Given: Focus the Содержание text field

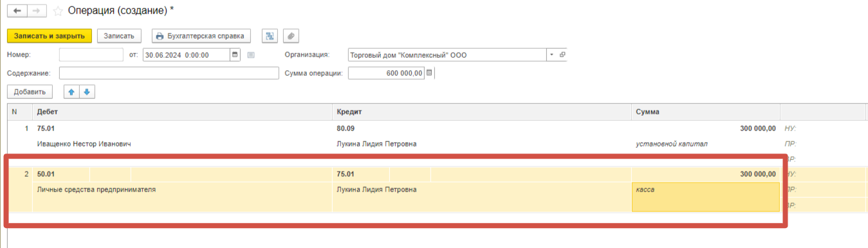Looking at the screenshot, I should pos(169,73).
